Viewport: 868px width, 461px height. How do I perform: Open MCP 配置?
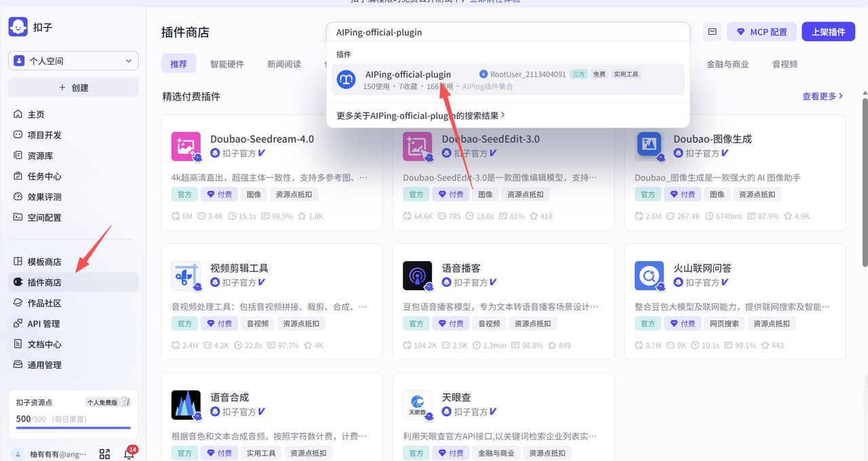762,32
